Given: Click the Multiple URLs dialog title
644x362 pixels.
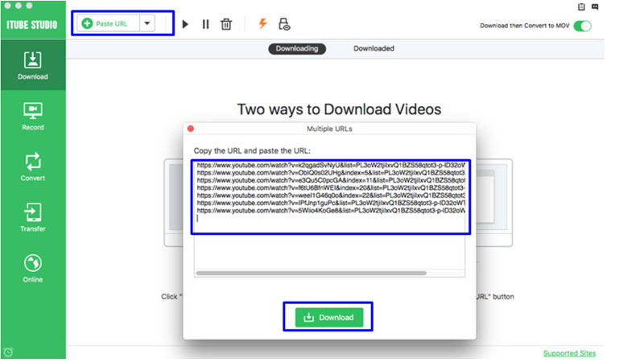Looking at the screenshot, I should click(x=329, y=129).
